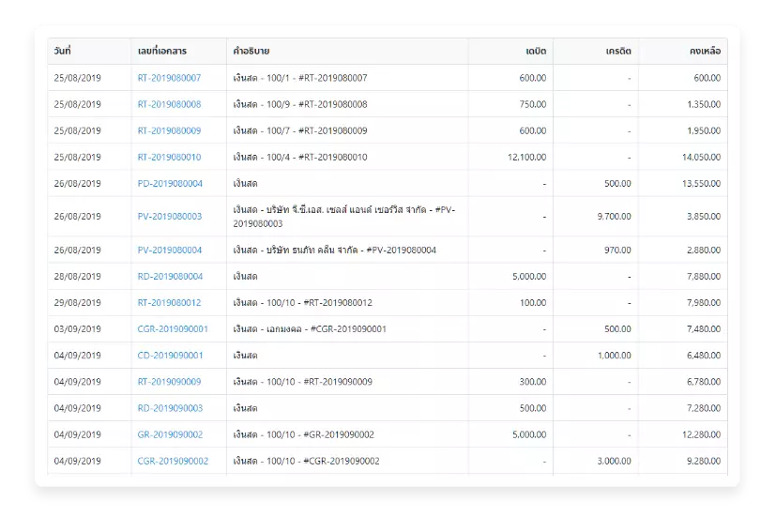Select date 28/08/2019
Viewport: 776px width, 532px height.
click(77, 276)
